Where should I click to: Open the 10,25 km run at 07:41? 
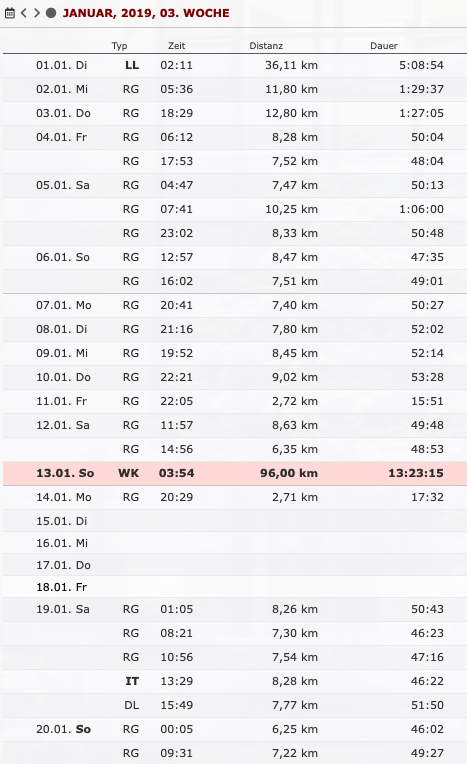point(235,209)
